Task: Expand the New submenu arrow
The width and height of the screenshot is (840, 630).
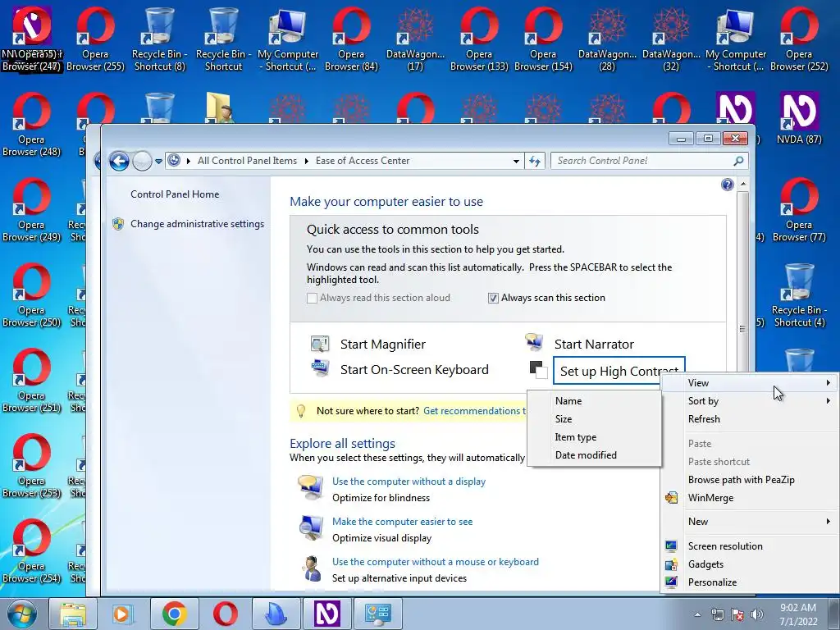Action: [x=829, y=521]
